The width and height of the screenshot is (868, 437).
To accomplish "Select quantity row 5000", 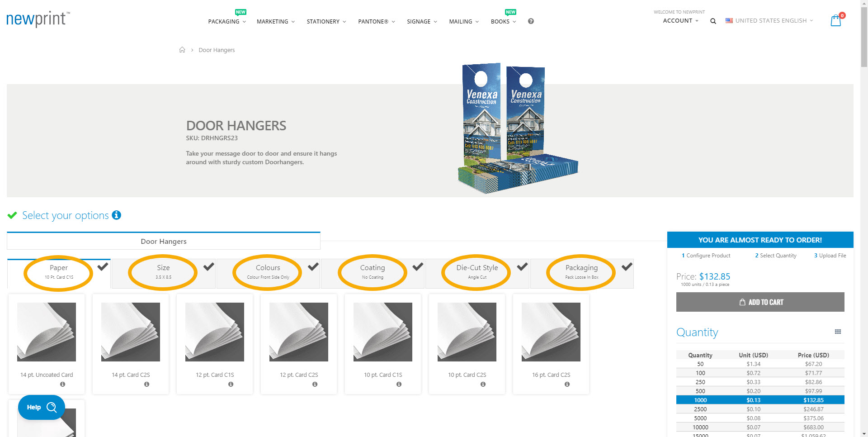I will pyautogui.click(x=760, y=418).
